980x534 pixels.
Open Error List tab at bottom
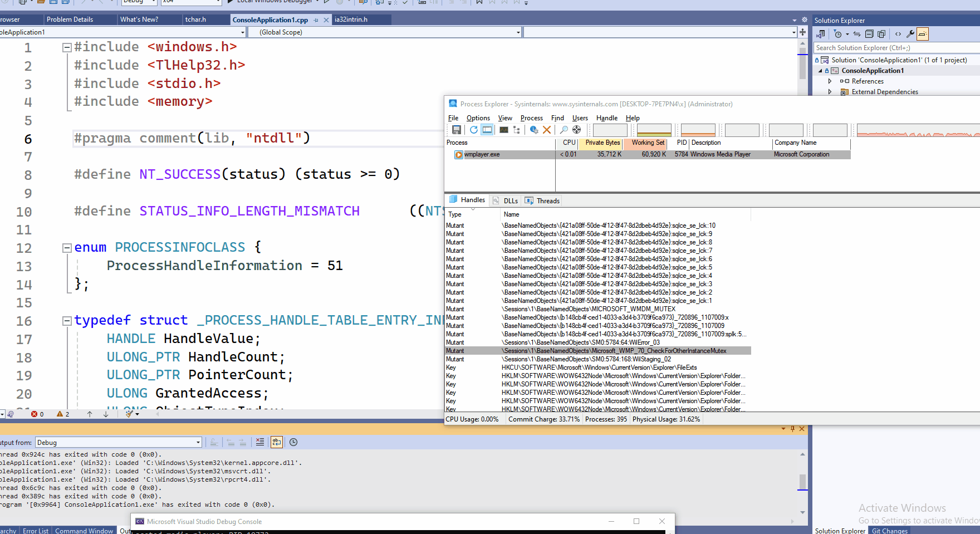coord(36,531)
